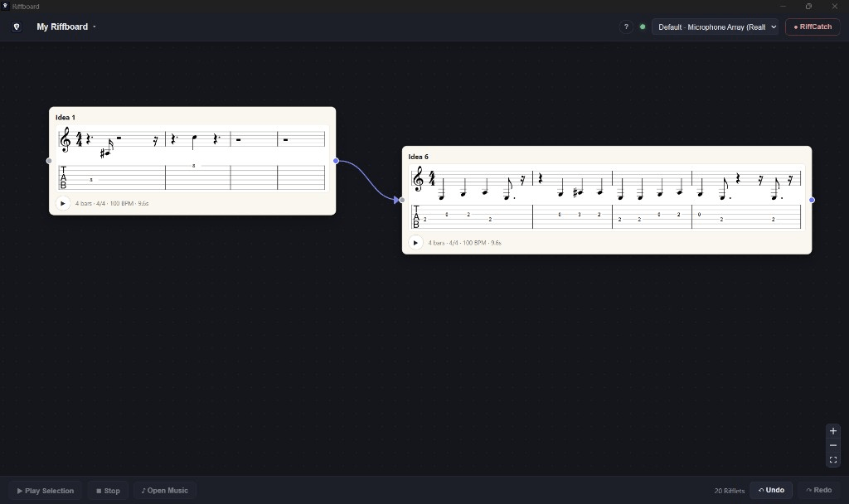Click the green microphone status indicator
Screen dimensions: 849x504
point(643,27)
